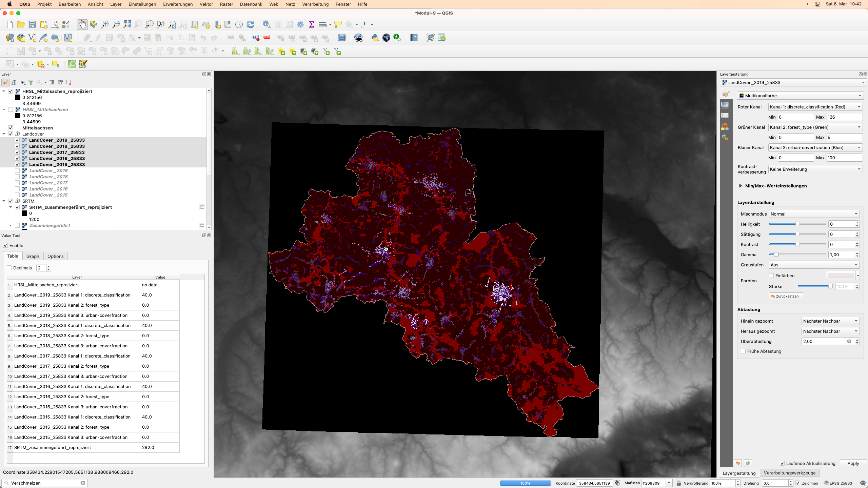Open the Vektor menu
The width and height of the screenshot is (868, 488).
(x=206, y=4)
